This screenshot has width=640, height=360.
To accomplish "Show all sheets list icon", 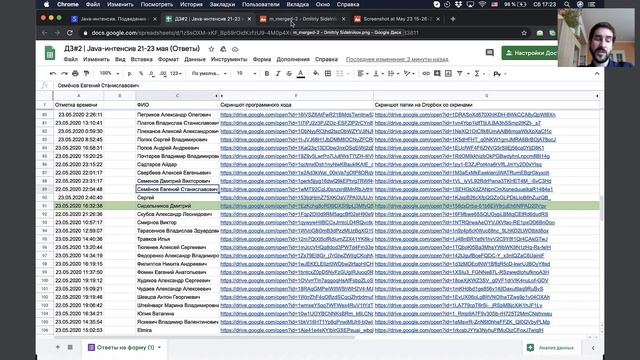I will coord(70,347).
